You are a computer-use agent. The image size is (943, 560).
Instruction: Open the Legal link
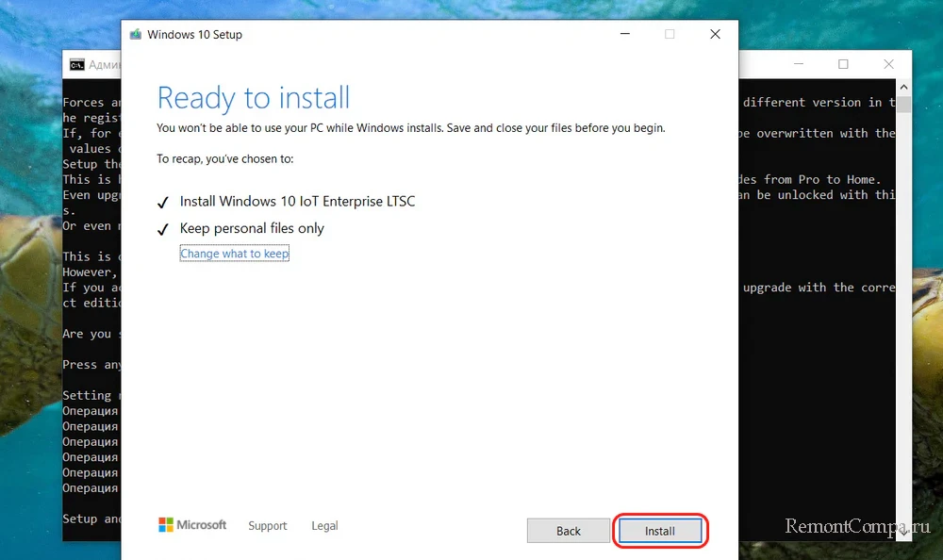324,526
